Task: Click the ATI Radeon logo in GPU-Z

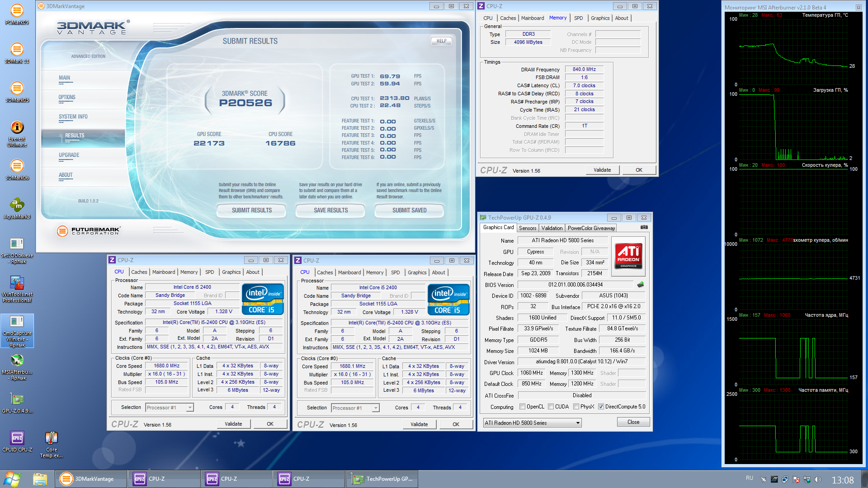Action: (628, 256)
